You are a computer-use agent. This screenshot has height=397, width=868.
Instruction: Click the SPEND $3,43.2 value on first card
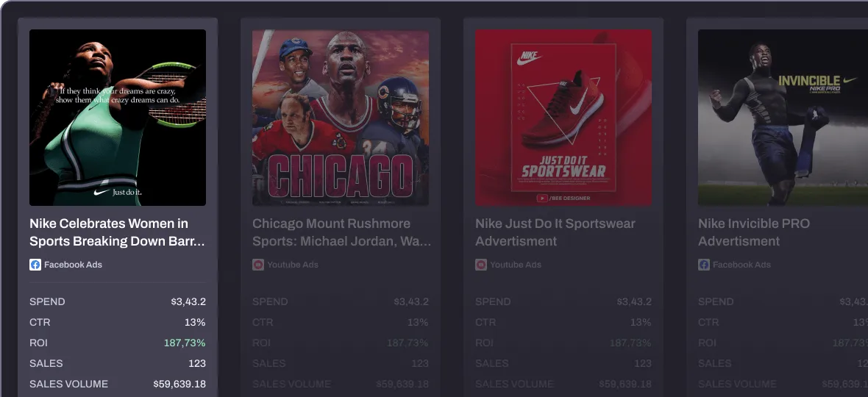click(188, 302)
